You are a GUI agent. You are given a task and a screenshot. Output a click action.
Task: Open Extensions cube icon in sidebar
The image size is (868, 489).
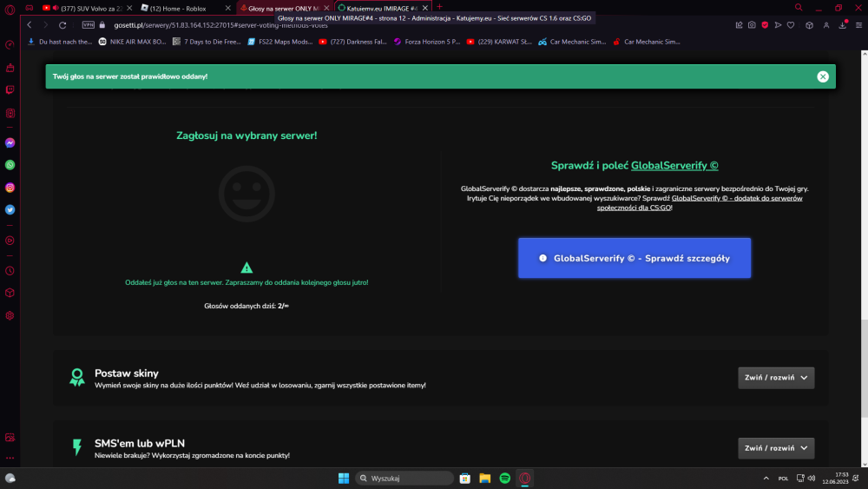pos(10,293)
